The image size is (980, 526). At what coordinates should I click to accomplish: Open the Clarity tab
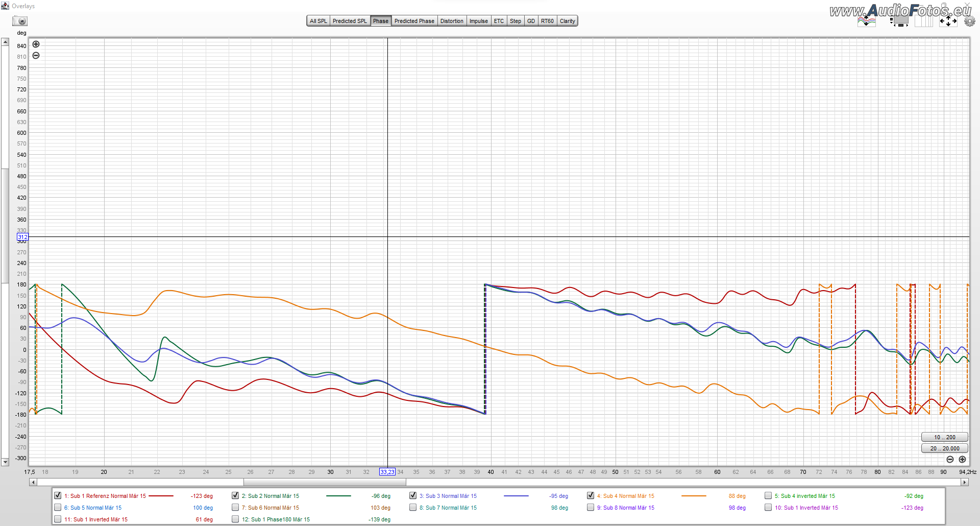click(x=567, y=21)
